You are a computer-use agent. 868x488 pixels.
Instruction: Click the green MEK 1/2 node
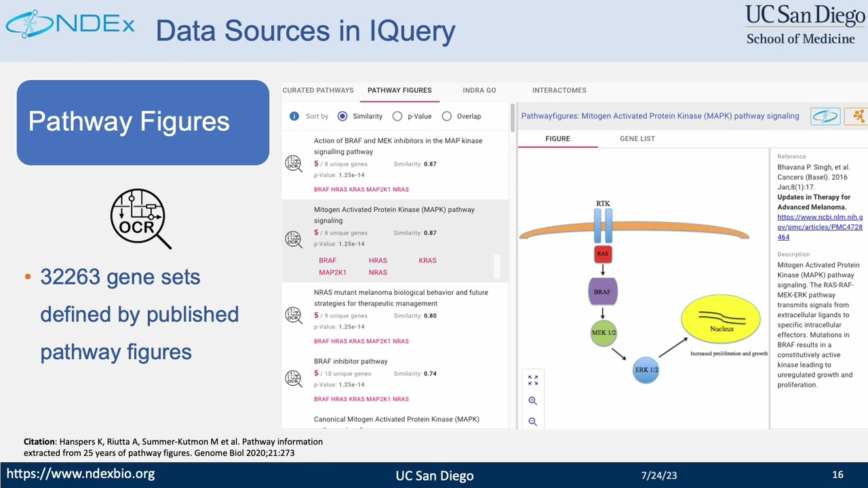[604, 333]
